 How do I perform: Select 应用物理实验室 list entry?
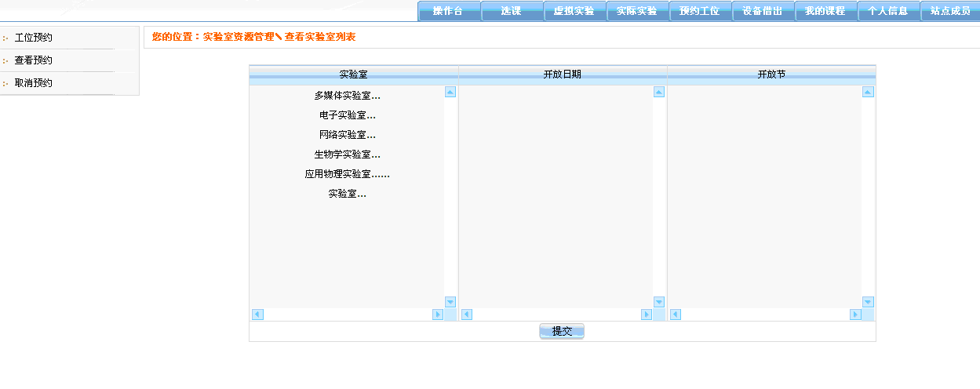tap(346, 174)
